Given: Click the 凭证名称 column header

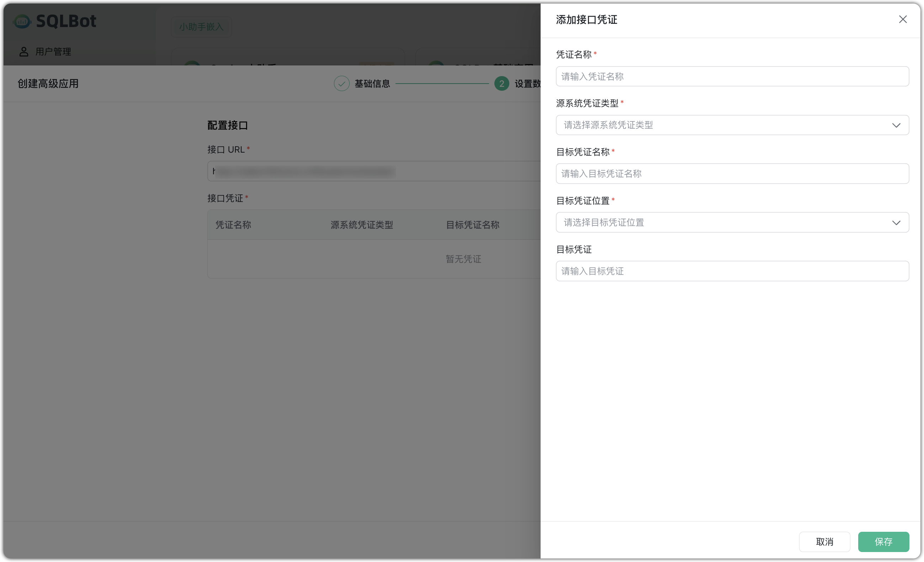Looking at the screenshot, I should [233, 224].
